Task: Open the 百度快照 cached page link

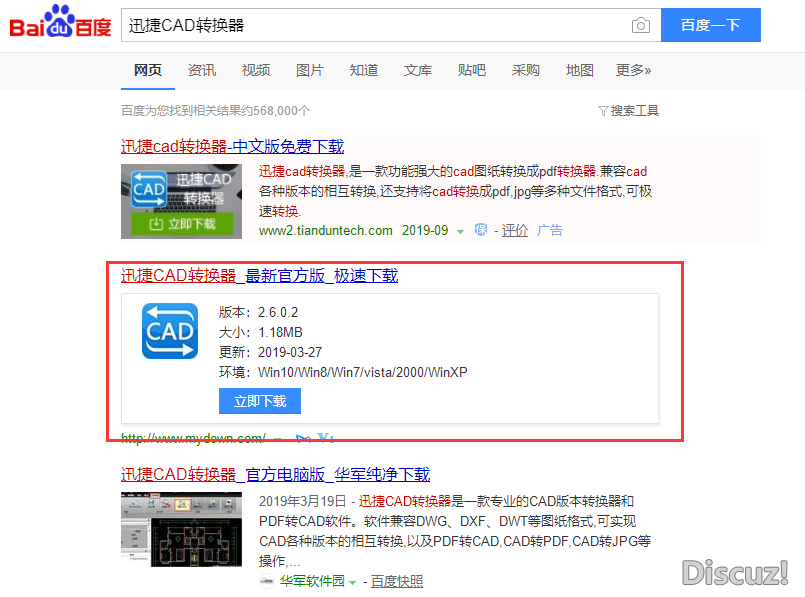Action: point(397,581)
